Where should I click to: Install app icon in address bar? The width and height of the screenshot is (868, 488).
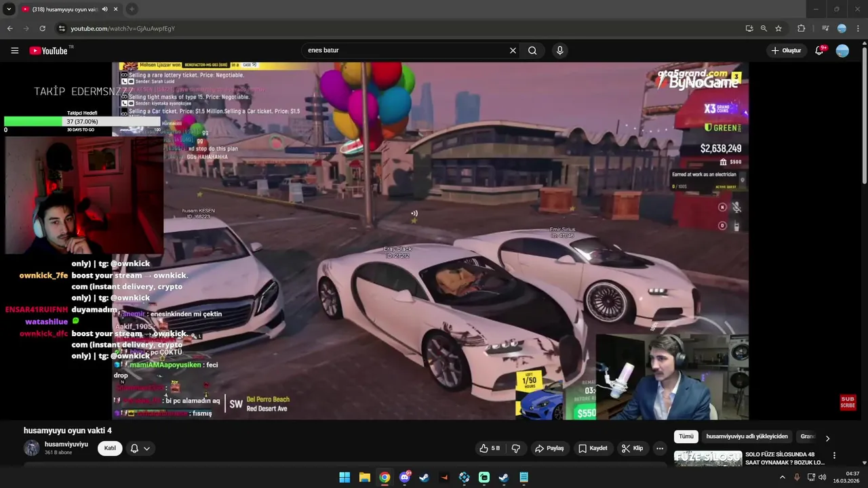pyautogui.click(x=749, y=28)
